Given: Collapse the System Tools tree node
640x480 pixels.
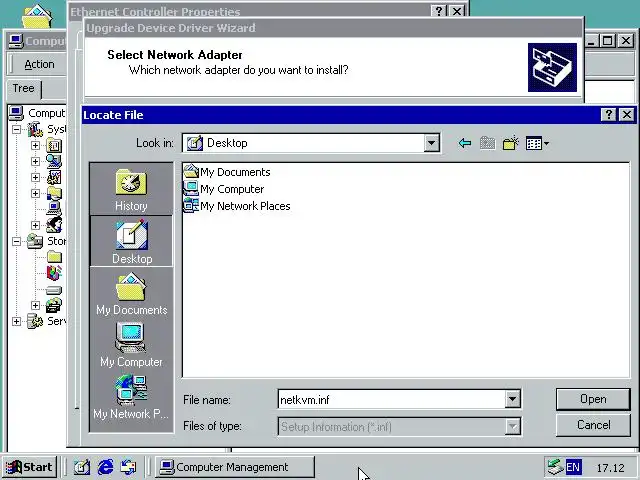Looking at the screenshot, I should [x=16, y=130].
